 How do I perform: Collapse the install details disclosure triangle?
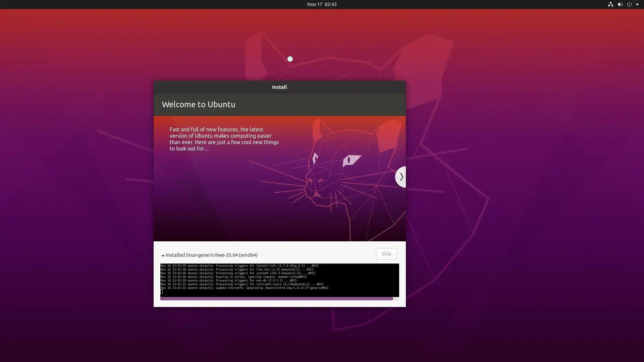[x=163, y=255]
